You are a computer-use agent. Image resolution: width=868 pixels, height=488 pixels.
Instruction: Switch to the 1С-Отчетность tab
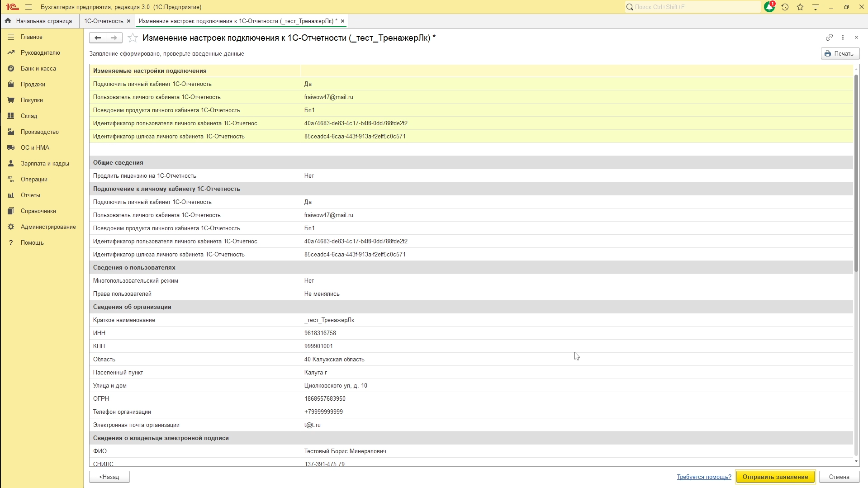[x=104, y=21]
